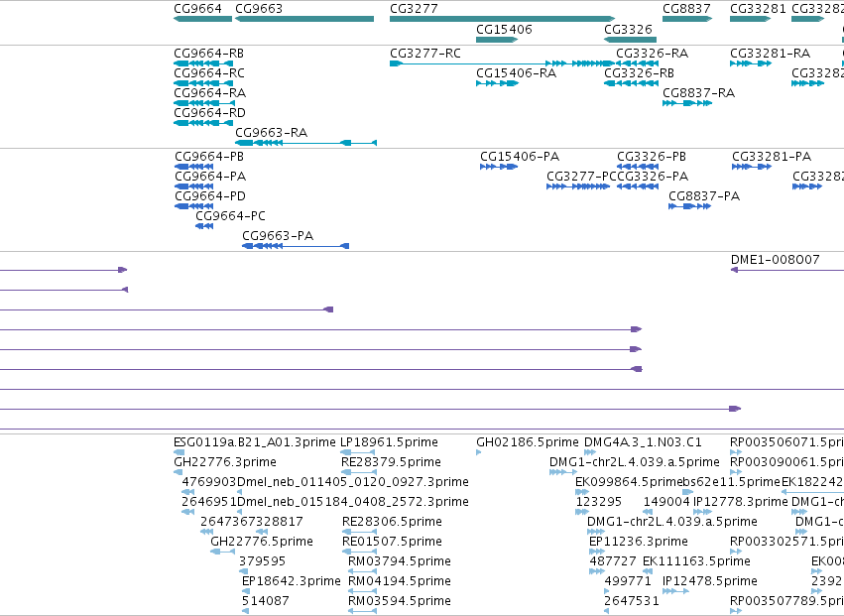This screenshot has width=844, height=616.
Task: Click the CG33281 gene label
Action: click(758, 9)
